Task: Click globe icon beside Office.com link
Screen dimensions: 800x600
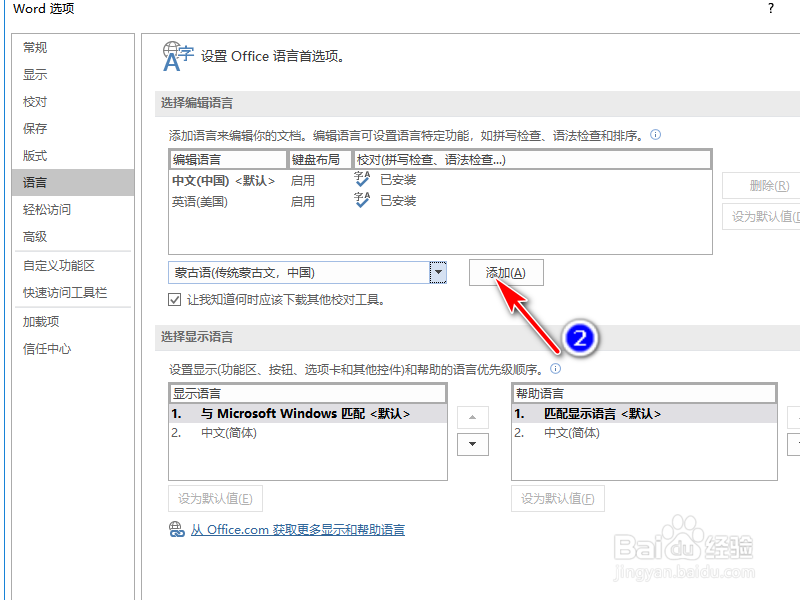Action: (x=177, y=530)
